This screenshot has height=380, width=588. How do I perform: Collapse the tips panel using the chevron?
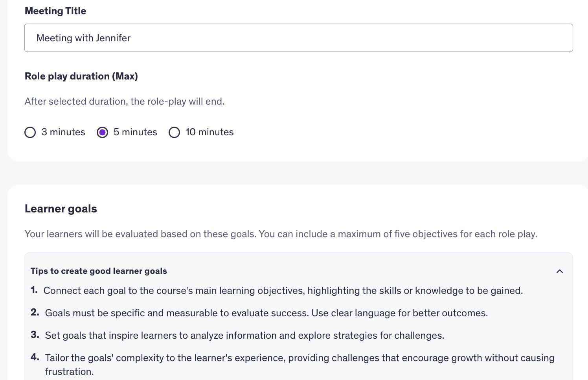[x=560, y=271]
